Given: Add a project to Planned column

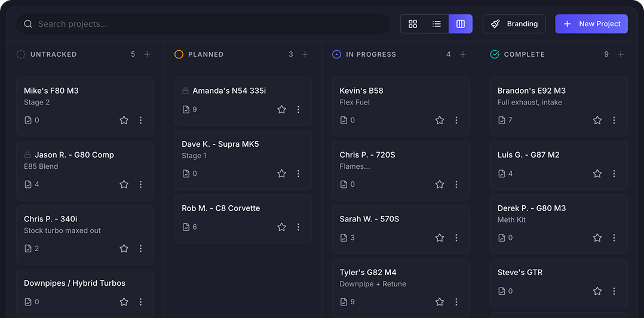Looking at the screenshot, I should point(305,54).
